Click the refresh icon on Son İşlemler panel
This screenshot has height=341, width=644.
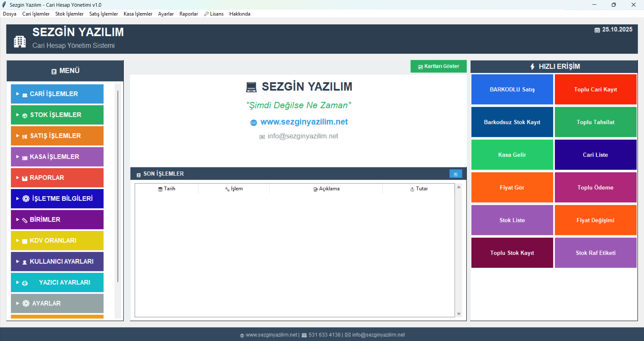(455, 174)
